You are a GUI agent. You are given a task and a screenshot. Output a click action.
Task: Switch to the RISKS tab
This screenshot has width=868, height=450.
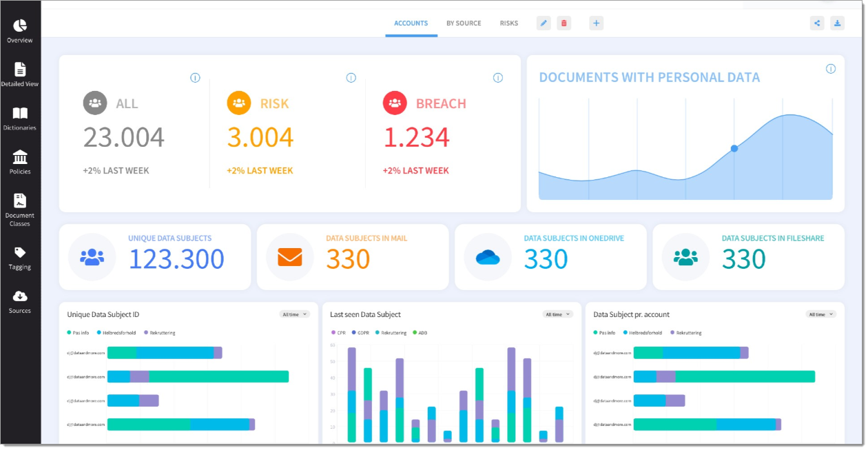(509, 23)
